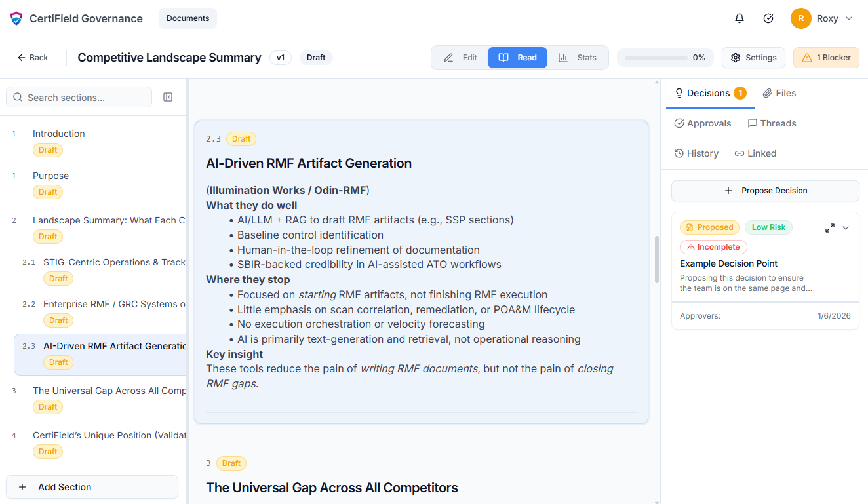Image resolution: width=868 pixels, height=504 pixels.
Task: Click the 0% progress bar
Action: [x=665, y=58]
